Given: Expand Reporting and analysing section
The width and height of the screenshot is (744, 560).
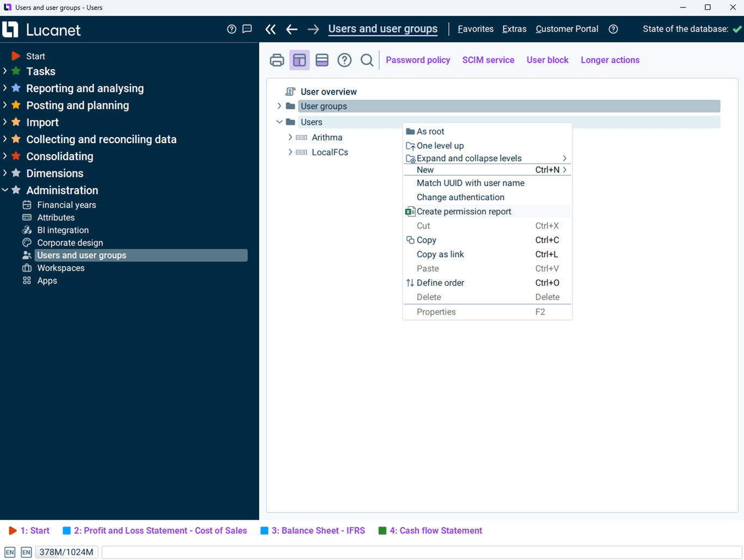Looking at the screenshot, I should click(5, 88).
